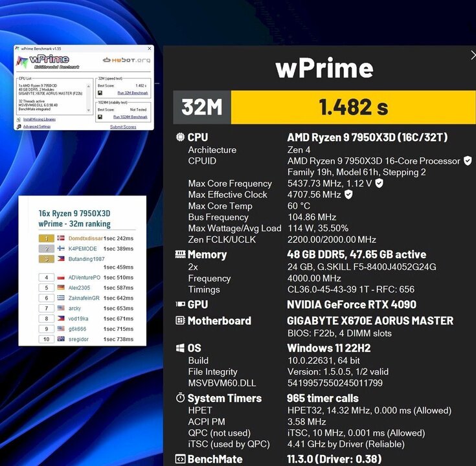This screenshot has width=476, height=466.
Task: Click the save icon in 32M speed test group
Action: [x=100, y=93]
